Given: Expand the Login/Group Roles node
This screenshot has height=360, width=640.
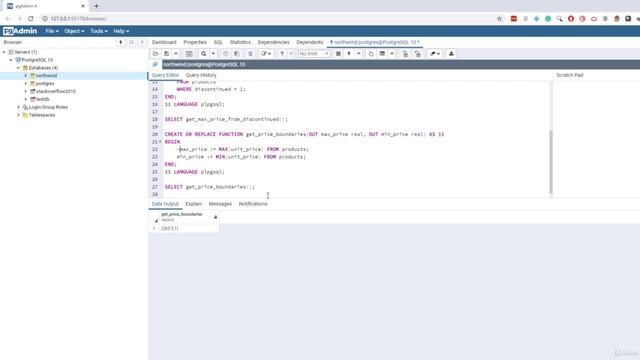Looking at the screenshot, I should click(18, 107).
